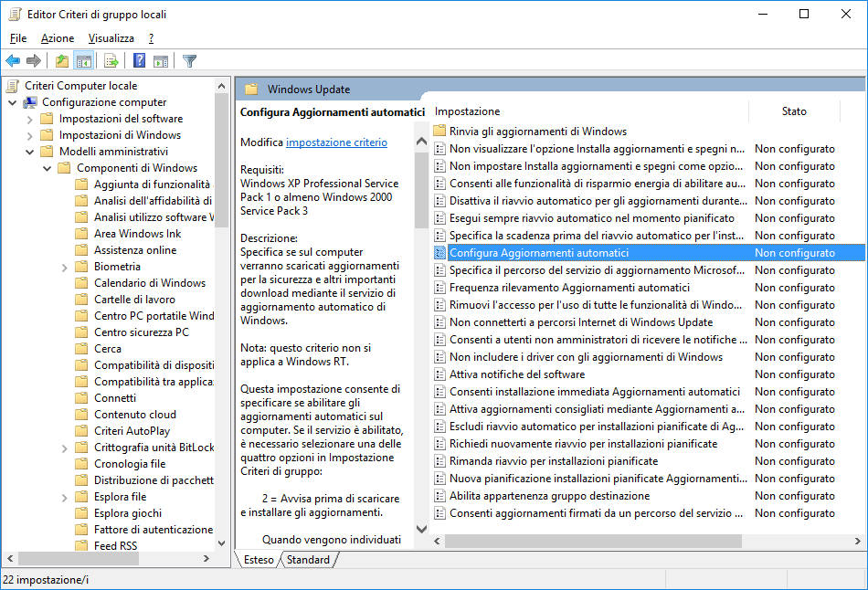Click the Windows Update header folder icon
The height and width of the screenshot is (590, 868).
point(252,90)
